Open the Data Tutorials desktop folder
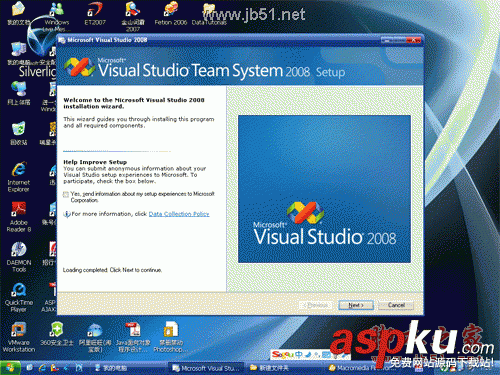The width and height of the screenshot is (500, 375). (209, 13)
